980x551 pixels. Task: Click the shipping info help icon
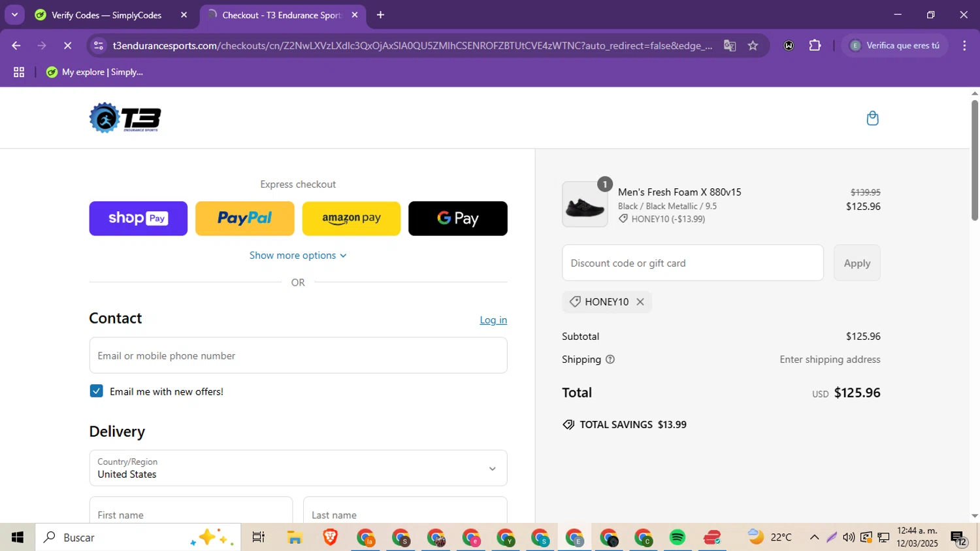coord(610,359)
